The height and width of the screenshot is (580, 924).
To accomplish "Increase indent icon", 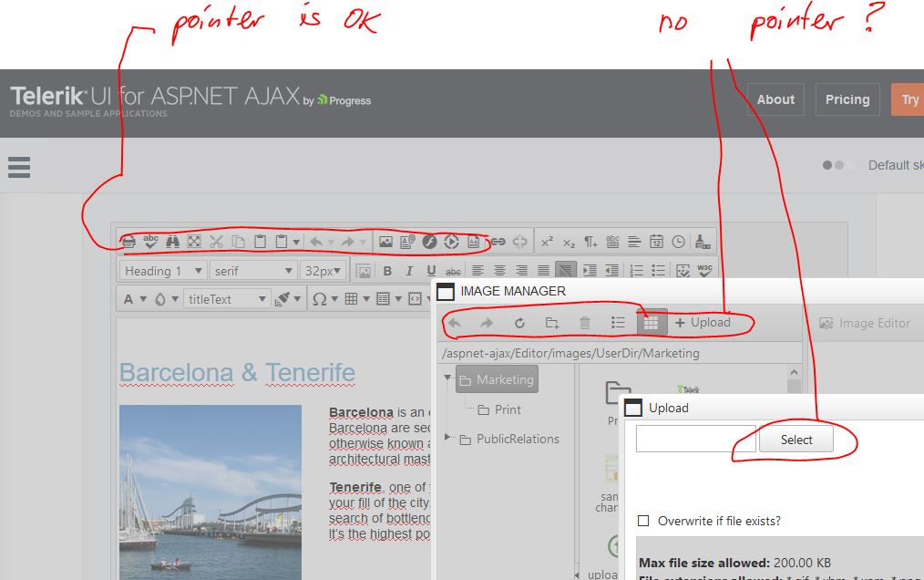I will pos(590,271).
